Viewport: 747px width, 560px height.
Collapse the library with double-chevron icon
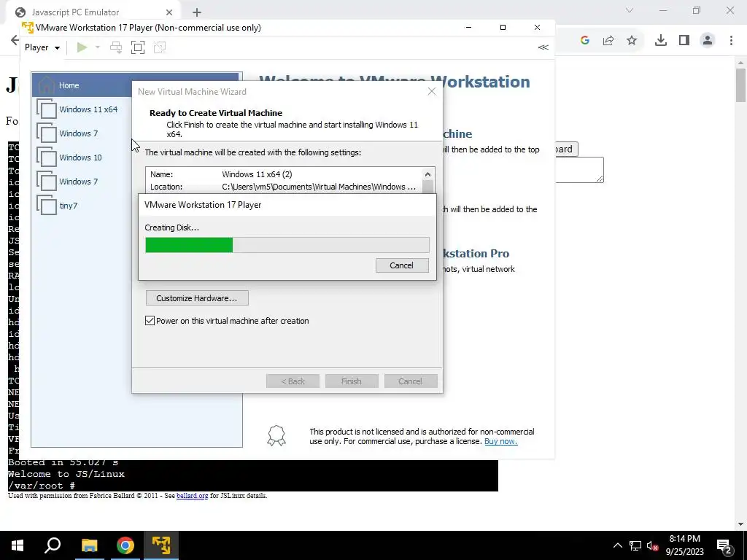543,47
